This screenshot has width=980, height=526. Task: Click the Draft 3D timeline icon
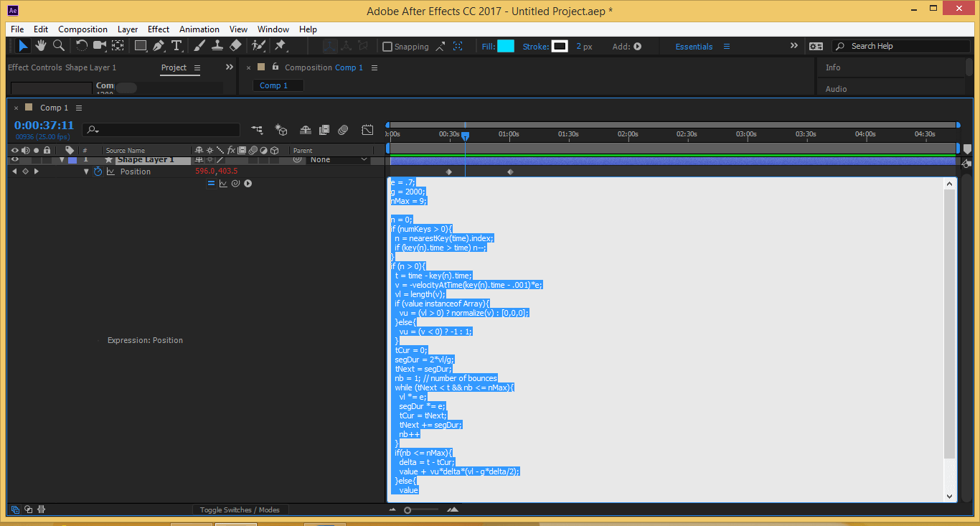pyautogui.click(x=281, y=130)
